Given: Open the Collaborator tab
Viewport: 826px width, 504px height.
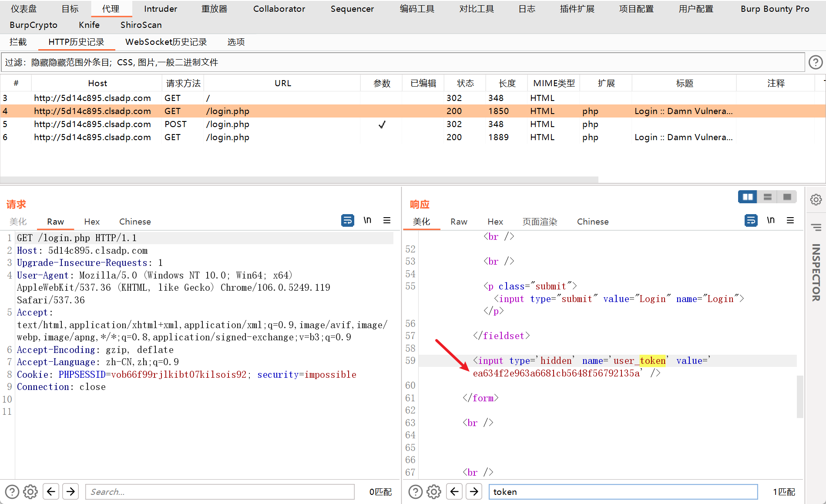Looking at the screenshot, I should 279,9.
